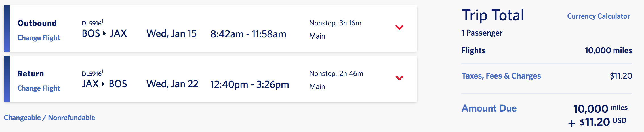This screenshot has width=644, height=132.
Task: Click the JAX to BOS route arrow
Action: pos(103,84)
